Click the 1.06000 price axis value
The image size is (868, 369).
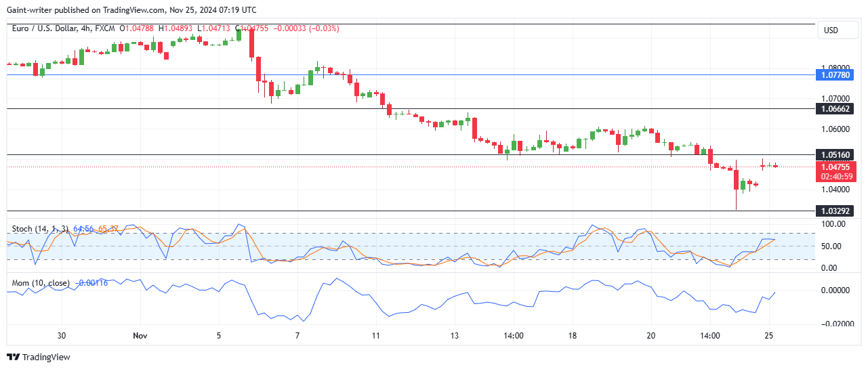coord(835,129)
